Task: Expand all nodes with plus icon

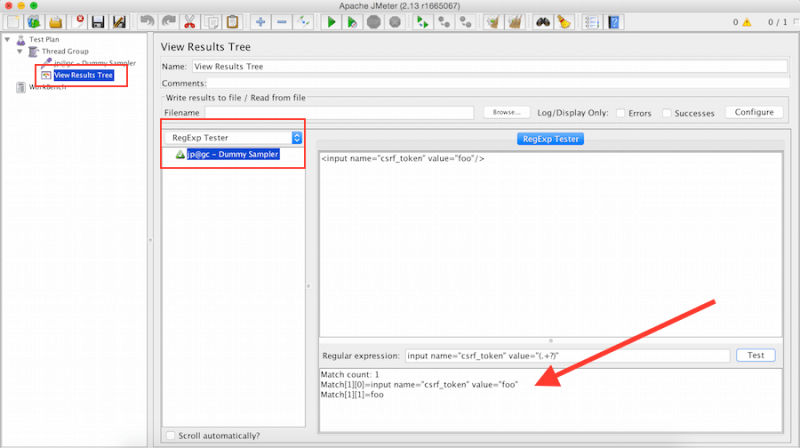Action: point(260,22)
